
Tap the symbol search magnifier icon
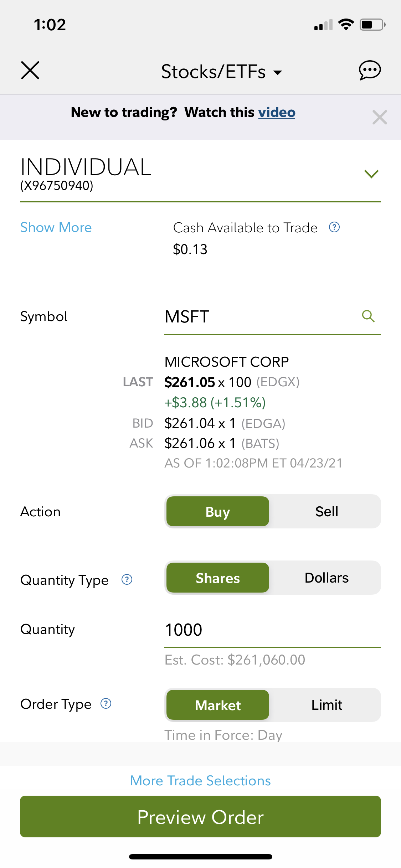[x=368, y=316]
